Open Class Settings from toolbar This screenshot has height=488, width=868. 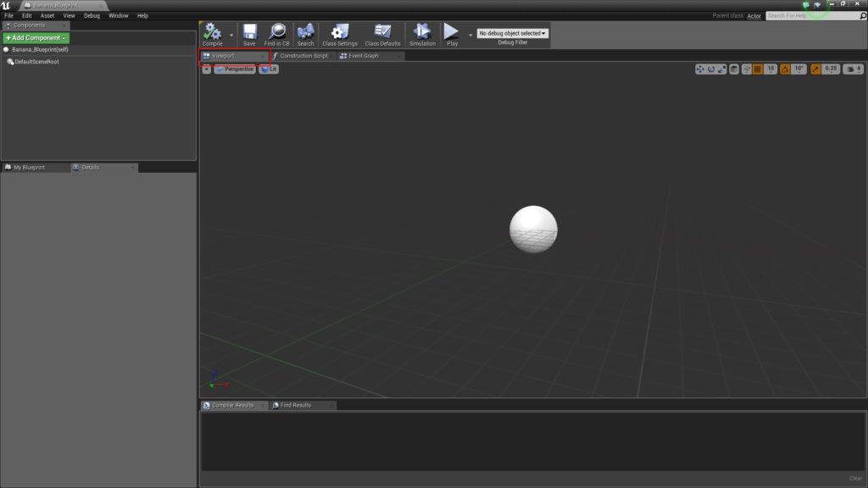(x=340, y=32)
